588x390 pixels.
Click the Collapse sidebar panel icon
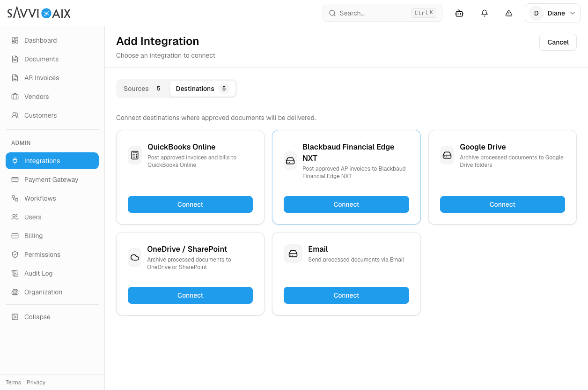click(15, 317)
